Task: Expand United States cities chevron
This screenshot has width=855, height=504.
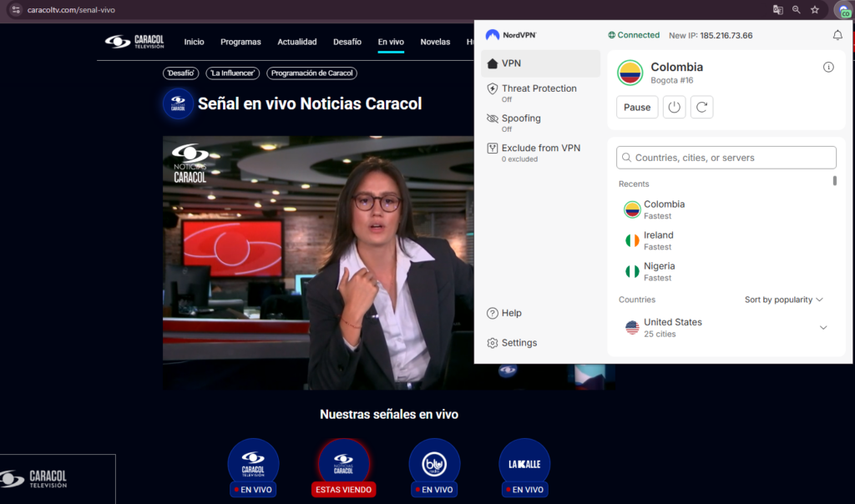Action: coord(823,327)
